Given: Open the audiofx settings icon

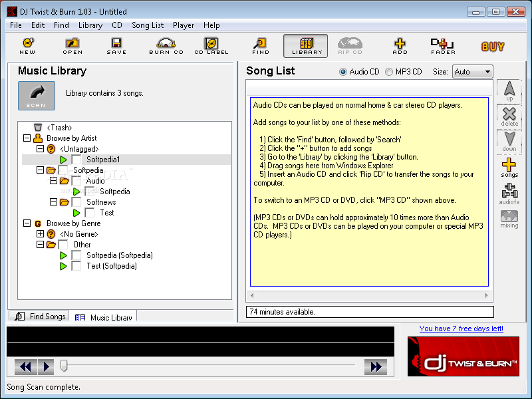Looking at the screenshot, I should point(509,194).
